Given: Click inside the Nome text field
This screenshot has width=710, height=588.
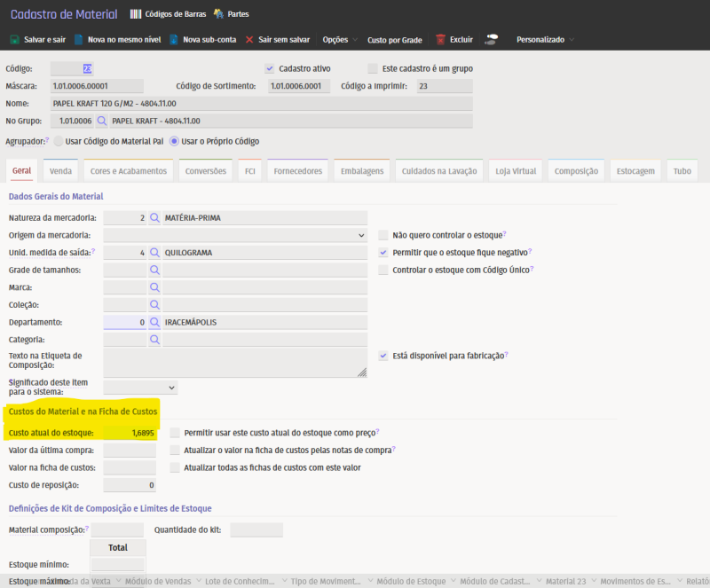Looking at the screenshot, I should point(261,103).
